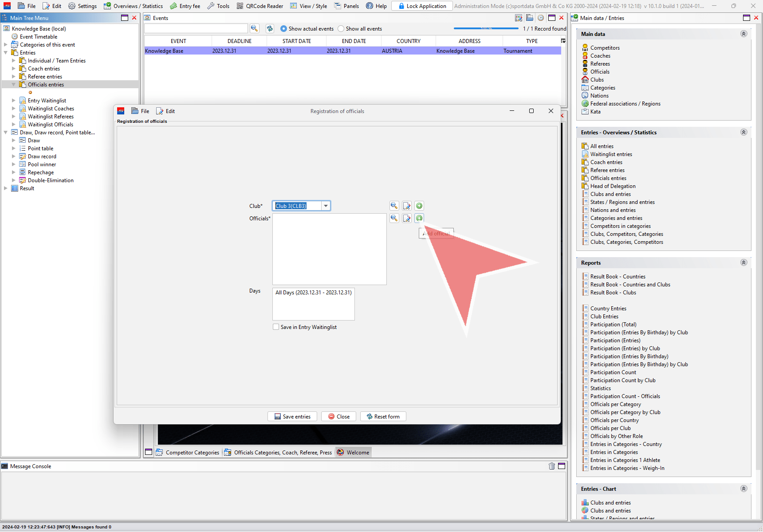Enable Save in Entry Waitinglist checkbox
Viewport: 763px width, 532px height.
point(276,327)
